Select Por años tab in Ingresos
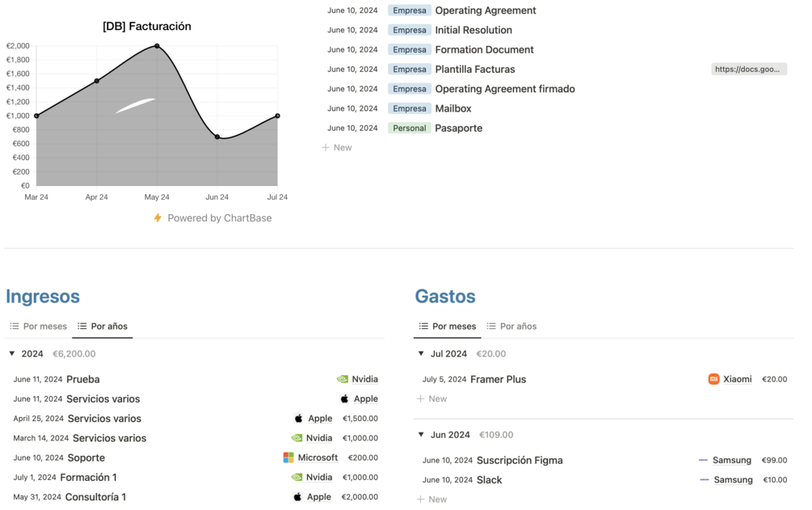The height and width of the screenshot is (510, 812). click(x=103, y=327)
